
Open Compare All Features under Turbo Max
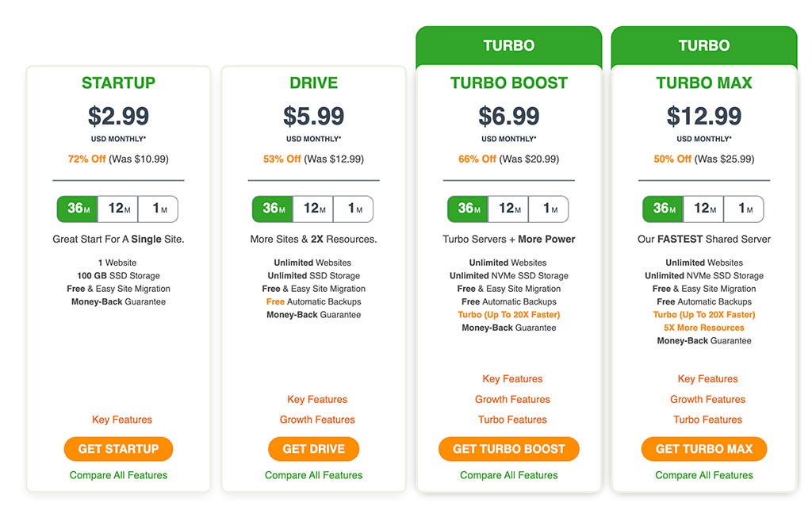tap(704, 475)
